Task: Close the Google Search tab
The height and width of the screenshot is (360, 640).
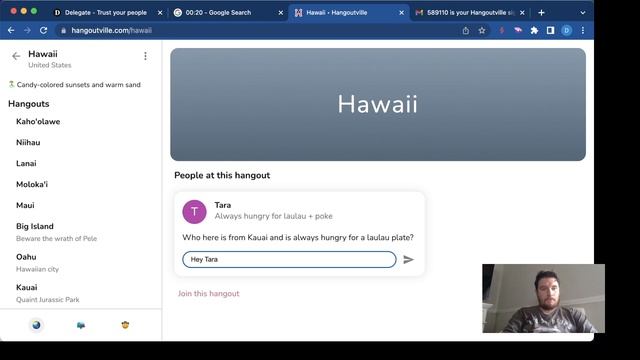Action: (x=281, y=13)
